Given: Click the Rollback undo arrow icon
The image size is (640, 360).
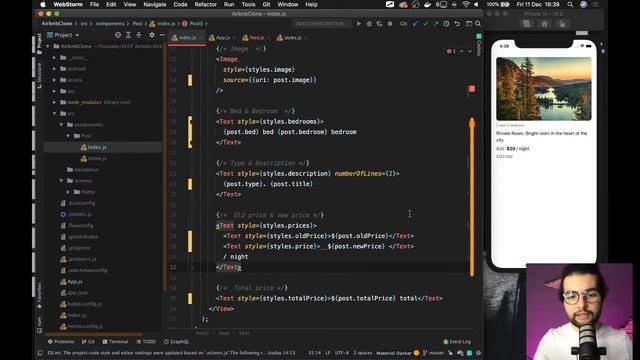Looking at the screenshot, I should point(457,24).
